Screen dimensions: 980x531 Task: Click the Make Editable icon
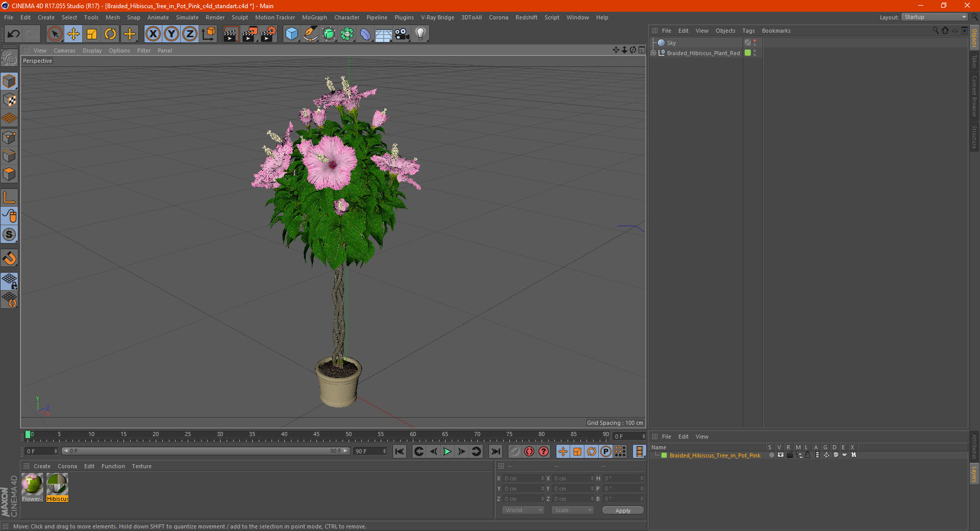[x=9, y=58]
